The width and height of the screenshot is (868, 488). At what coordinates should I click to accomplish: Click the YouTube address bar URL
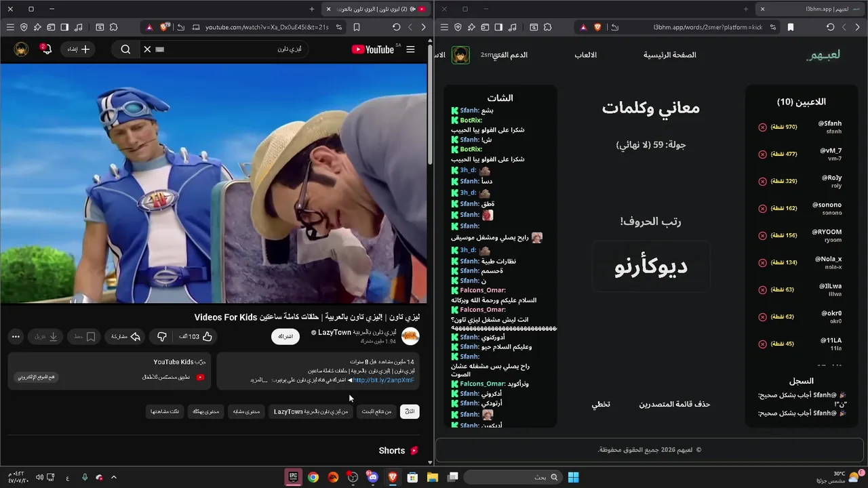tap(267, 27)
